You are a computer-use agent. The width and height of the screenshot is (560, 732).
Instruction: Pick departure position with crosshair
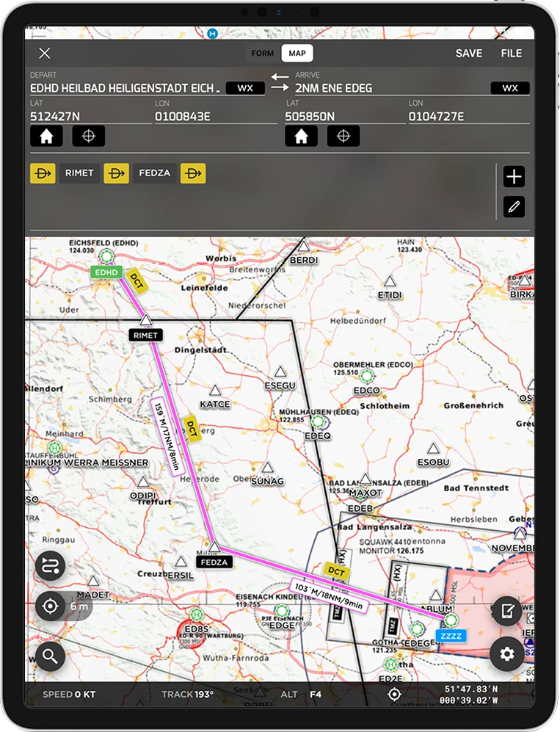pyautogui.click(x=88, y=137)
